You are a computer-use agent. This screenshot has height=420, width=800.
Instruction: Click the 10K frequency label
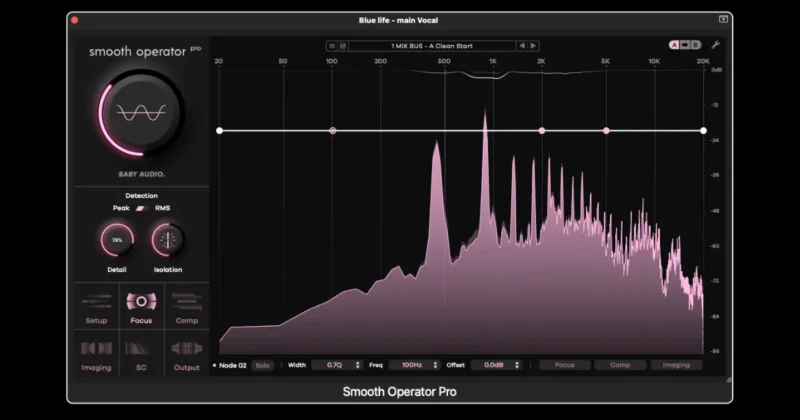654,61
